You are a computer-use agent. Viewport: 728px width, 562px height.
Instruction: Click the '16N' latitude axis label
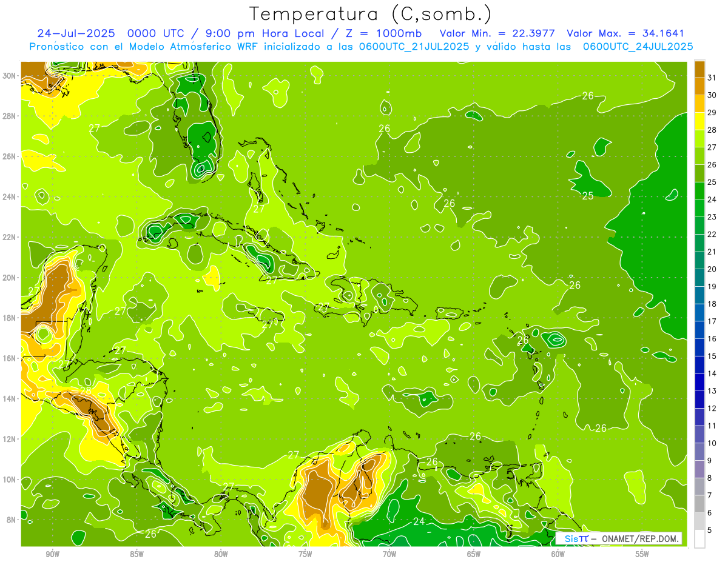10,358
